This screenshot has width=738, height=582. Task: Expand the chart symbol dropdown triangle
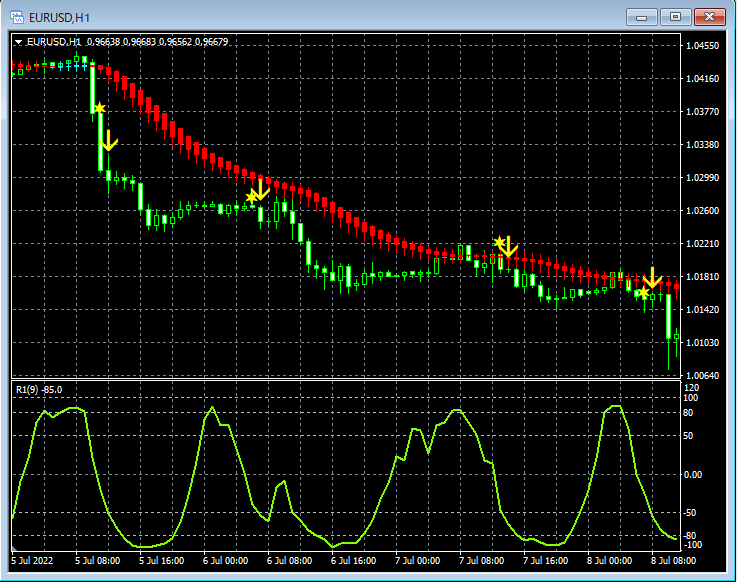[18, 42]
